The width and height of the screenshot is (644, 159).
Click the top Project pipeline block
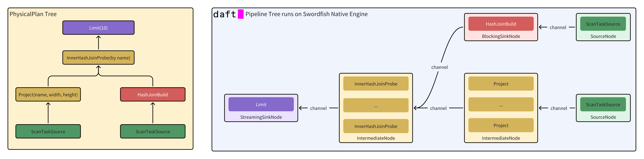(501, 84)
